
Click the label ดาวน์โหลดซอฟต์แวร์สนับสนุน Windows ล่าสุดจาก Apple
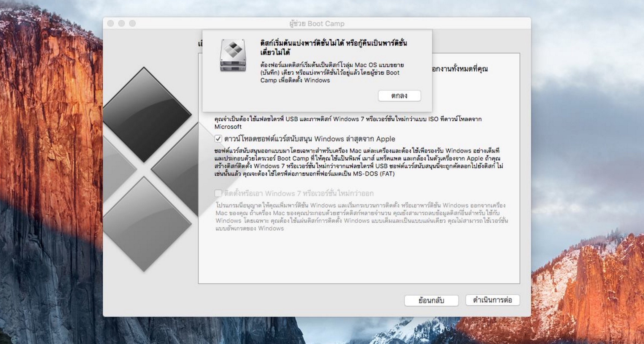pyautogui.click(x=310, y=139)
